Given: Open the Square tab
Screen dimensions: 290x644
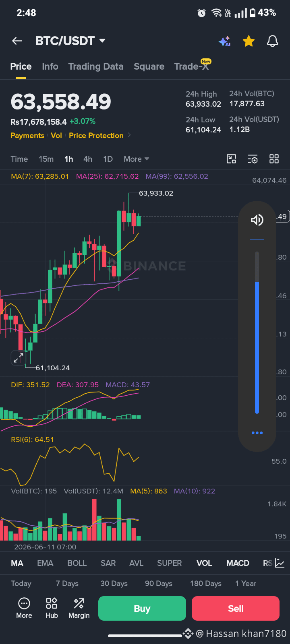Looking at the screenshot, I should (x=149, y=66).
